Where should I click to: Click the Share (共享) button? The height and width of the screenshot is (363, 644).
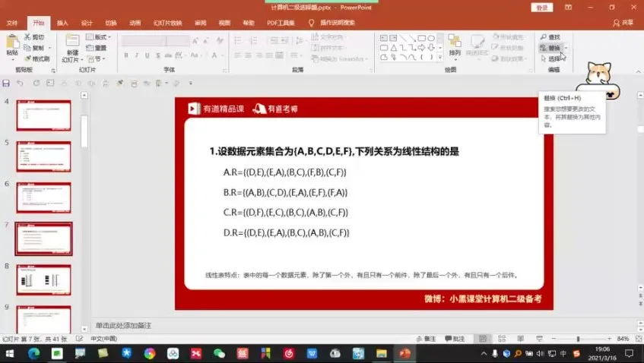coord(623,23)
